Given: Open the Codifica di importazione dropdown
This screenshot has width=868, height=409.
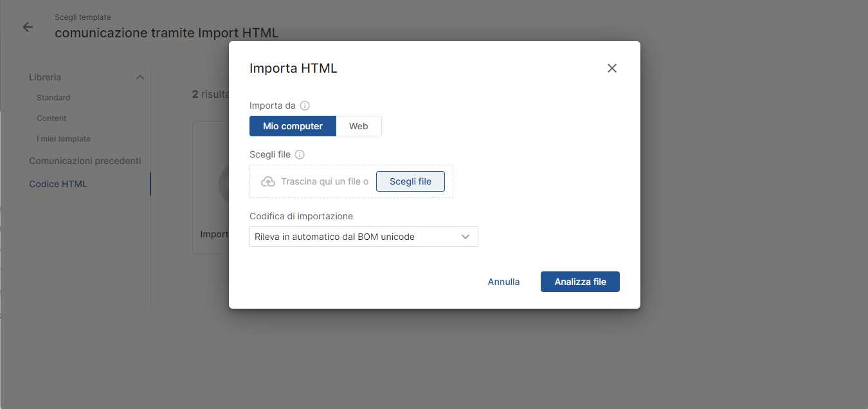Looking at the screenshot, I should pyautogui.click(x=364, y=237).
